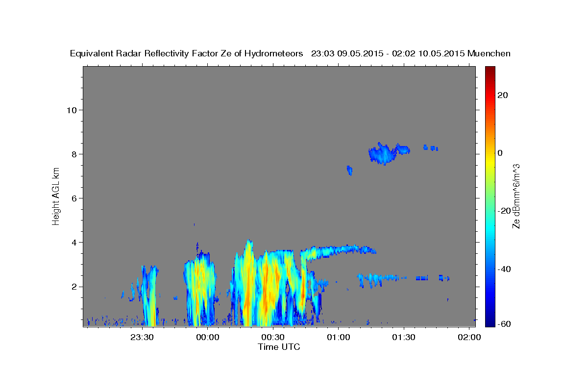The width and height of the screenshot is (588, 392).
Task: Click the 00:00 time tick label
Action: 208,338
